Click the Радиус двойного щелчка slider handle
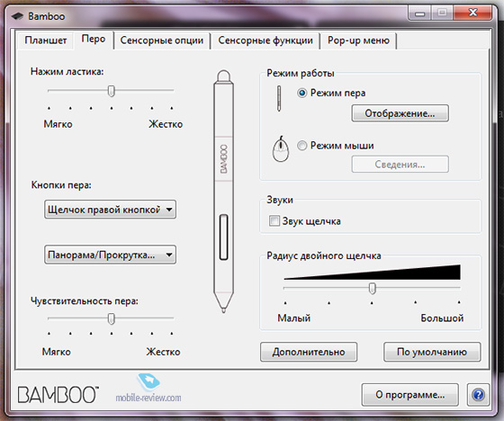 (373, 288)
